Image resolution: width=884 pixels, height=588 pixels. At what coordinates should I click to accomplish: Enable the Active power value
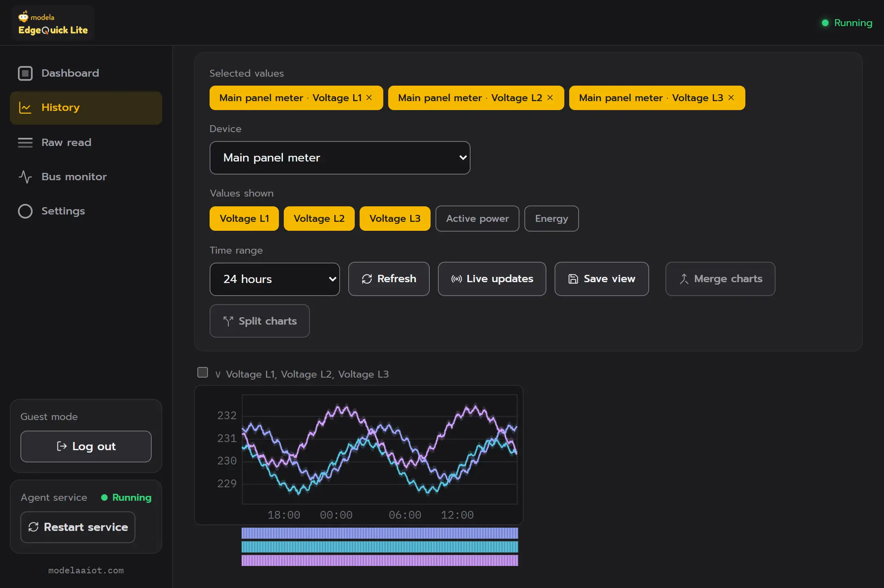pyautogui.click(x=477, y=219)
